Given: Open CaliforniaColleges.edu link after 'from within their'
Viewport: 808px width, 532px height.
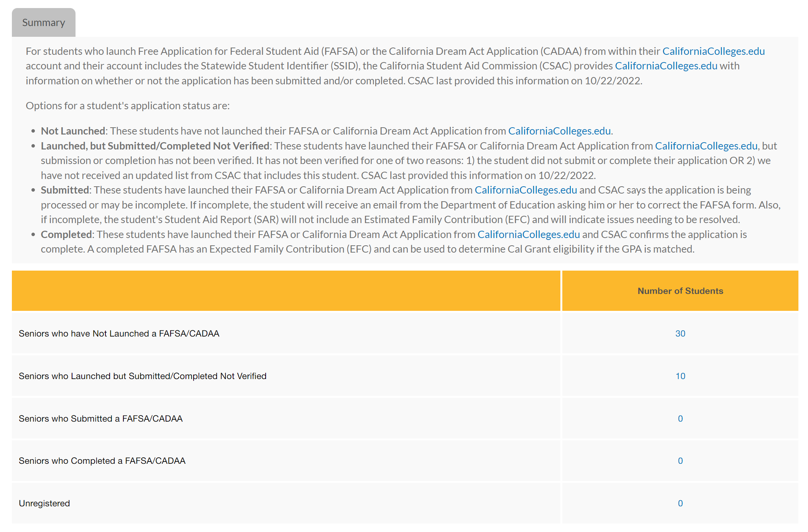Looking at the screenshot, I should pyautogui.click(x=713, y=51).
